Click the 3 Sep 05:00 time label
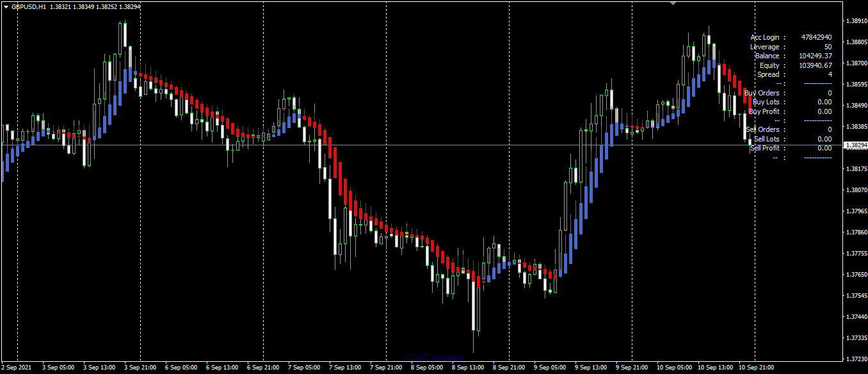This screenshot has height=374, width=868. click(58, 368)
